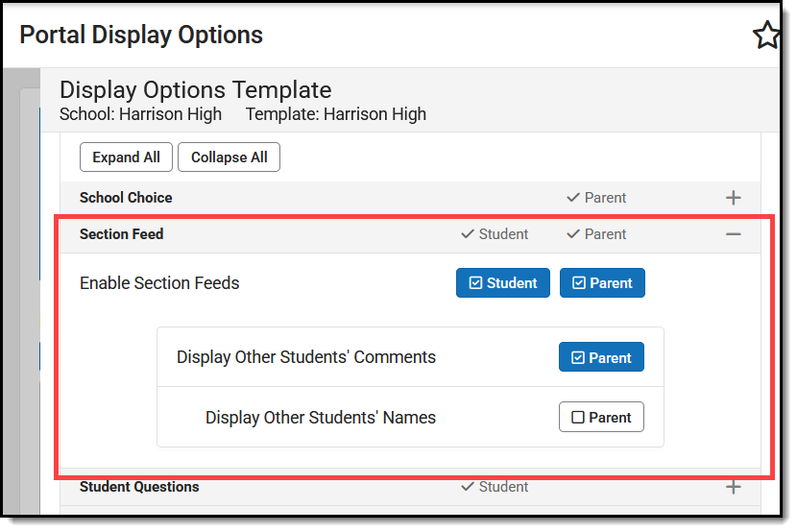Click the favorite star icon
This screenshot has width=797, height=532.
(766, 36)
